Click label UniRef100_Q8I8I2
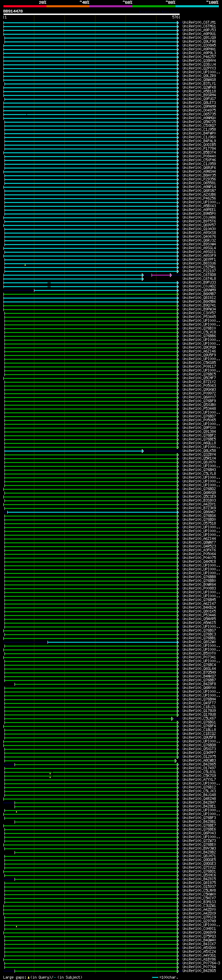This screenshot has width=222, height=980. coord(199,298)
